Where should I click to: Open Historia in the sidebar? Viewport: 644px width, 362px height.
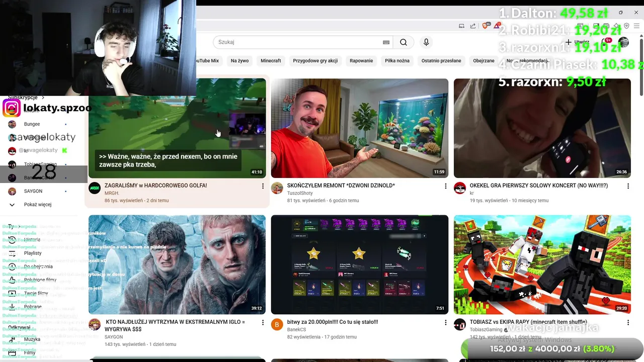pyautogui.click(x=32, y=240)
